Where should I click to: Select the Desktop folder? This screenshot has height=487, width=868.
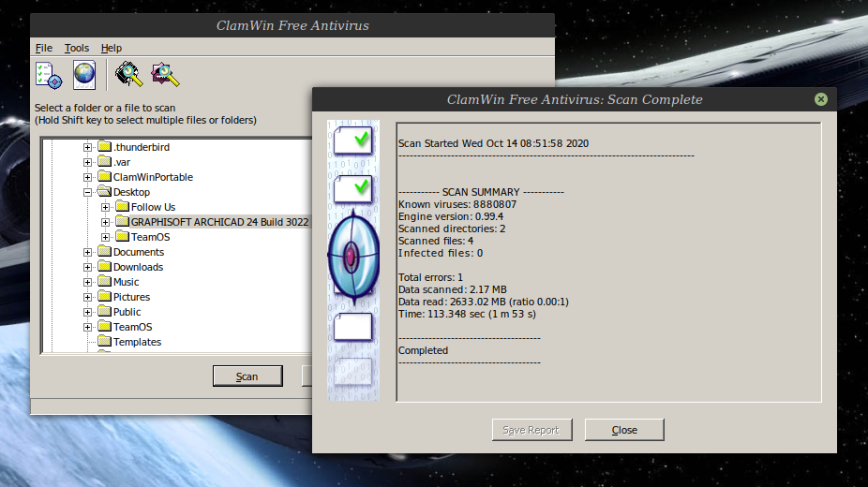(x=131, y=192)
